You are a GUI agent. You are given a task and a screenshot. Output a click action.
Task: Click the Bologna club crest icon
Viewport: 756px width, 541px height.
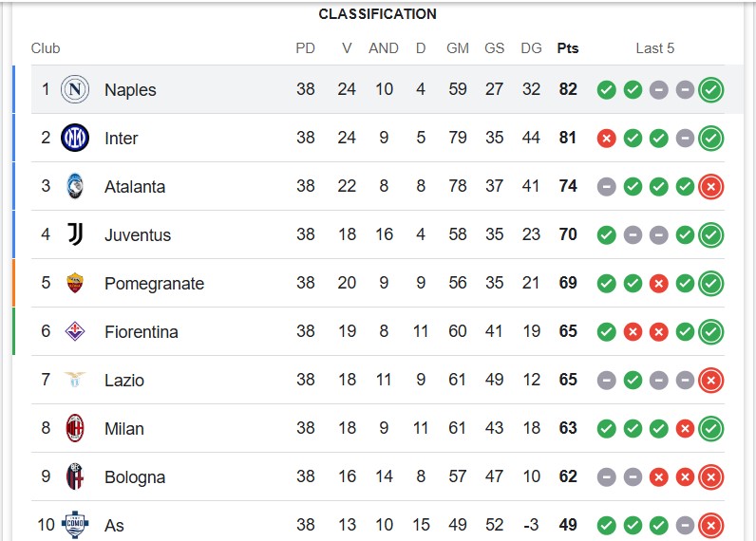[x=75, y=476]
